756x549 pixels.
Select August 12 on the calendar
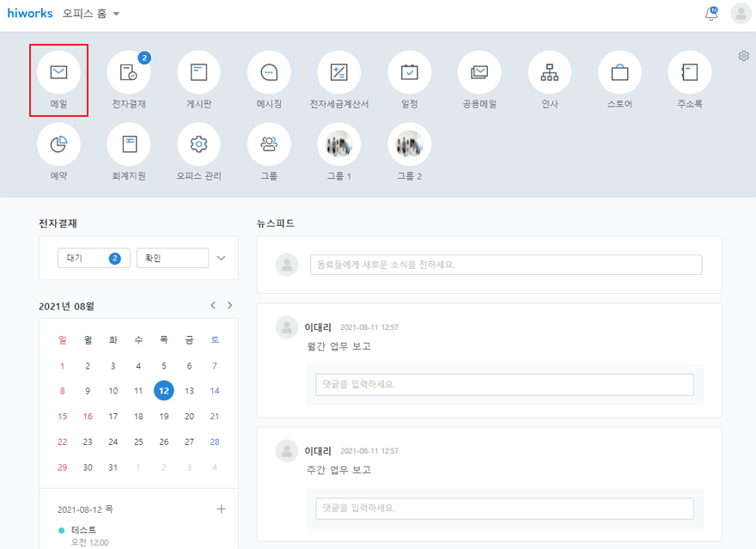[164, 391]
